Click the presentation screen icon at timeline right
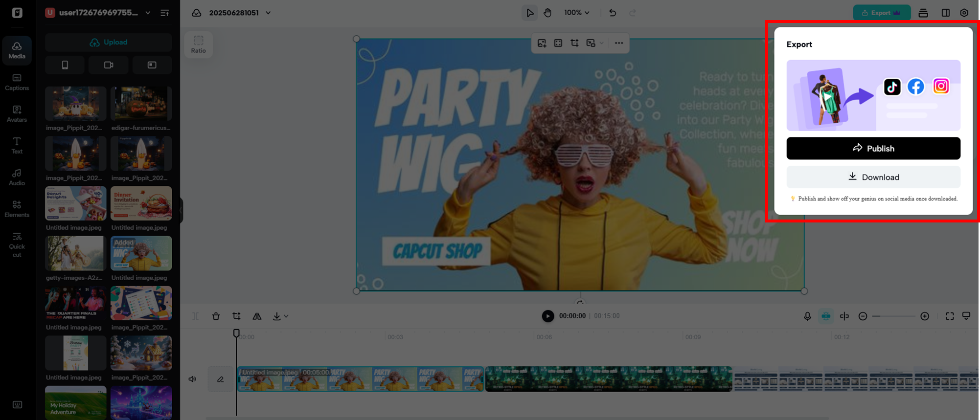 pos(966,316)
